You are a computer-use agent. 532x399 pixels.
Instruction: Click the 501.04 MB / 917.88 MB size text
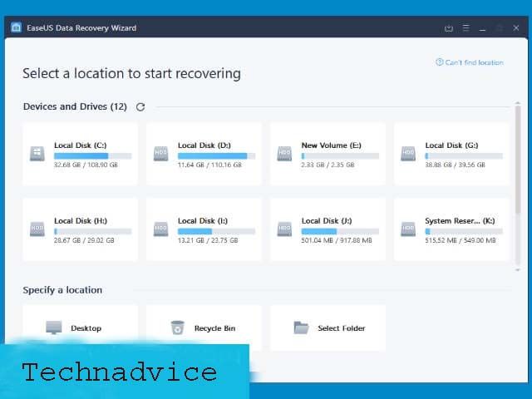click(337, 240)
